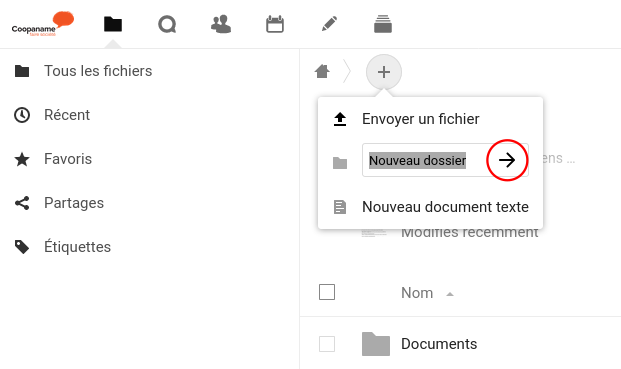Click the Coopaname logo
The height and width of the screenshot is (369, 621).
click(43, 24)
